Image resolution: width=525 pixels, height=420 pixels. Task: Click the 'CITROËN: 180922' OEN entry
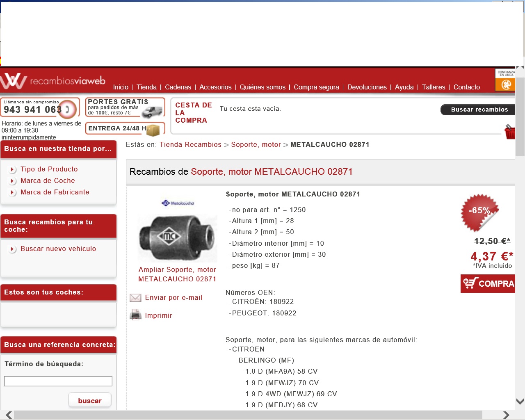pyautogui.click(x=263, y=302)
